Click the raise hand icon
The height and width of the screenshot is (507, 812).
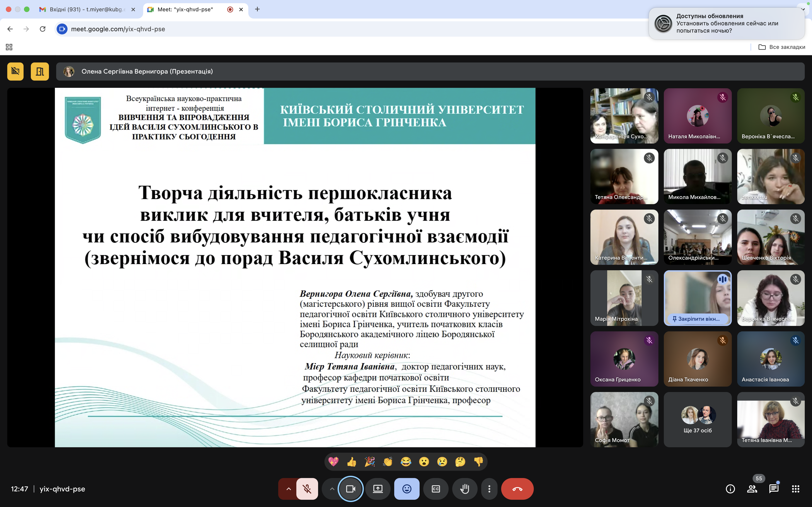coord(464,489)
